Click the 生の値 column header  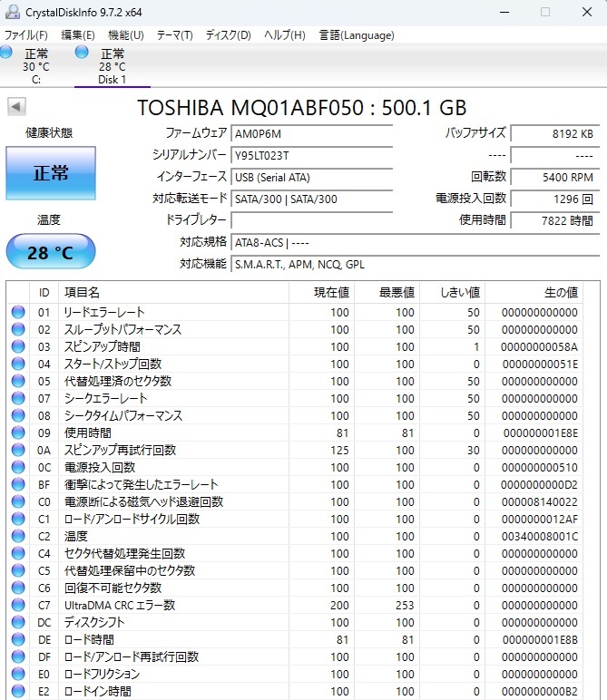[534, 292]
